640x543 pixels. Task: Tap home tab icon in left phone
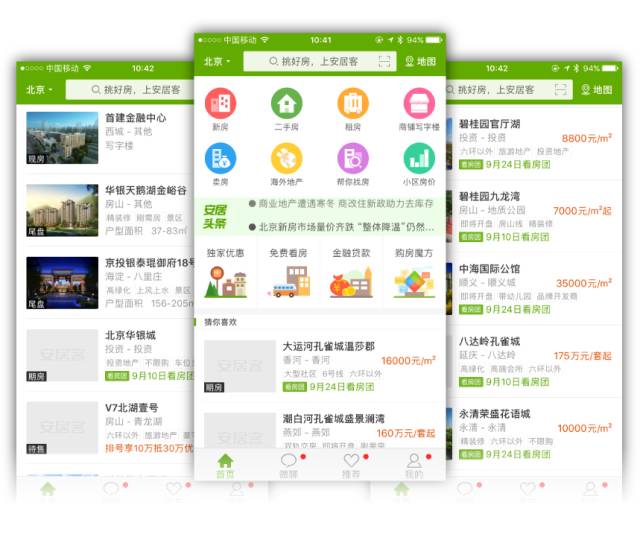pos(48,489)
